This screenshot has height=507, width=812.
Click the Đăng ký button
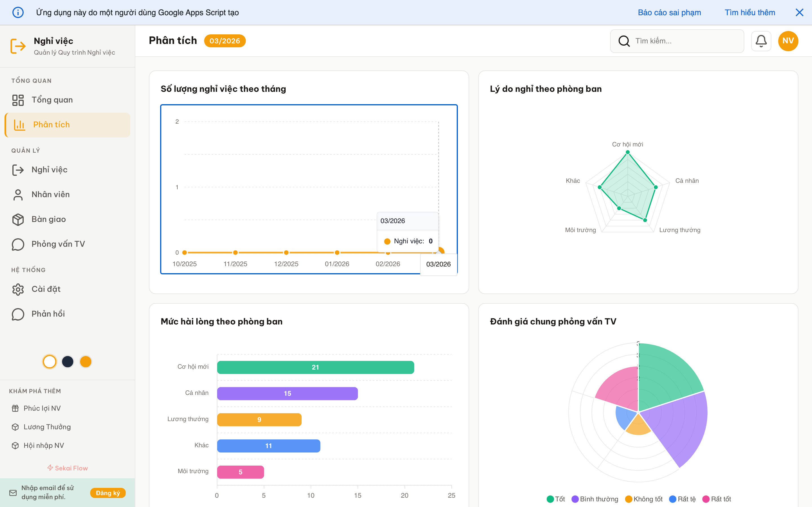(x=108, y=493)
